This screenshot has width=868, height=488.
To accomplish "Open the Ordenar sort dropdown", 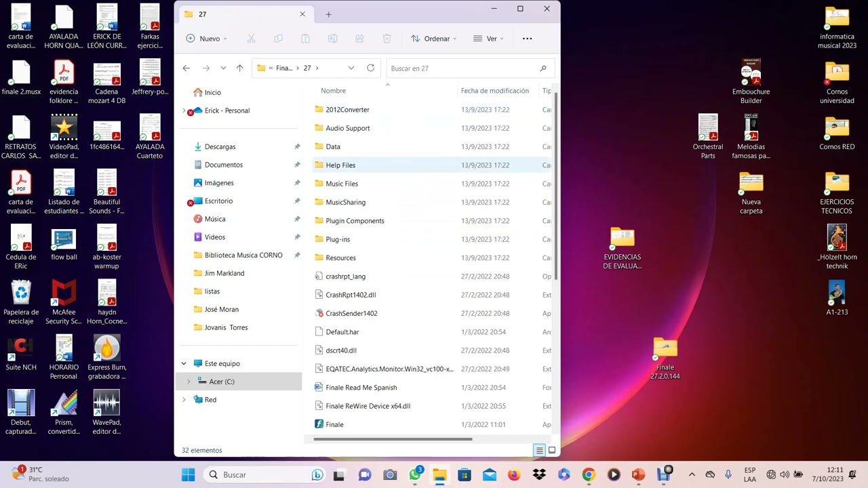I will tap(434, 39).
